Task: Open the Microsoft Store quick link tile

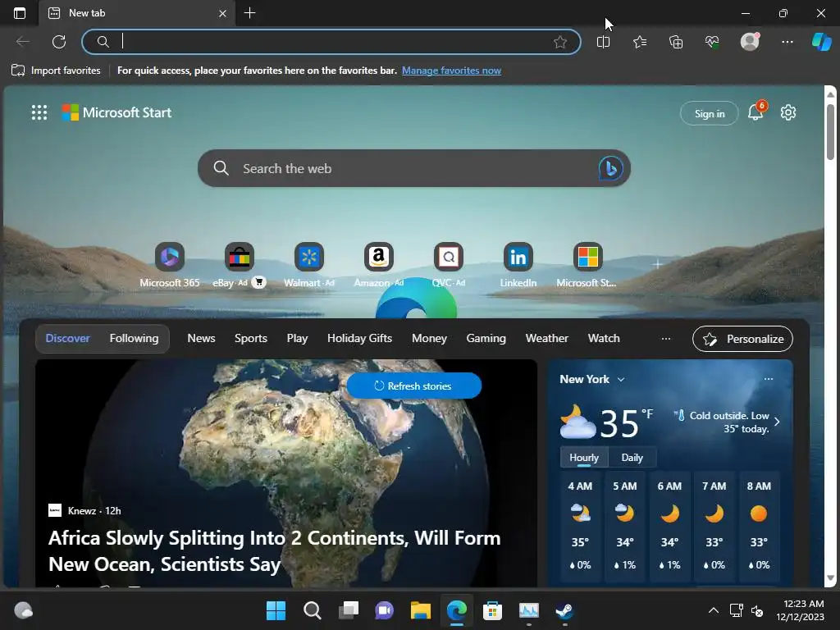Action: pos(587,265)
